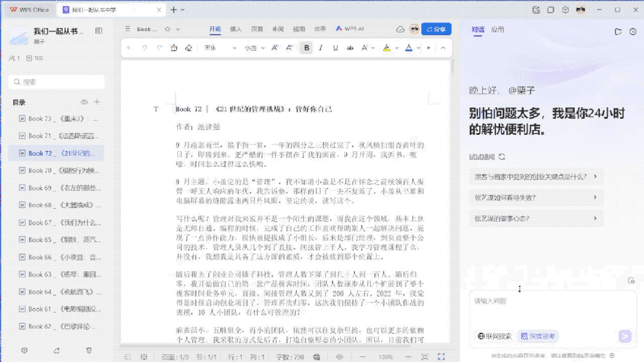Expand the highlight color dropdown arrow

[x=397, y=48]
